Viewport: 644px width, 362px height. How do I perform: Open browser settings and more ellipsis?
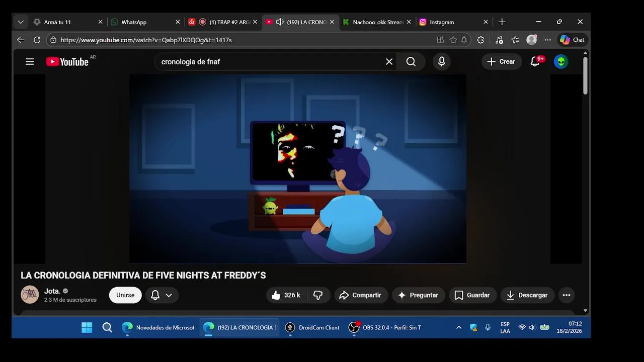click(x=548, y=40)
